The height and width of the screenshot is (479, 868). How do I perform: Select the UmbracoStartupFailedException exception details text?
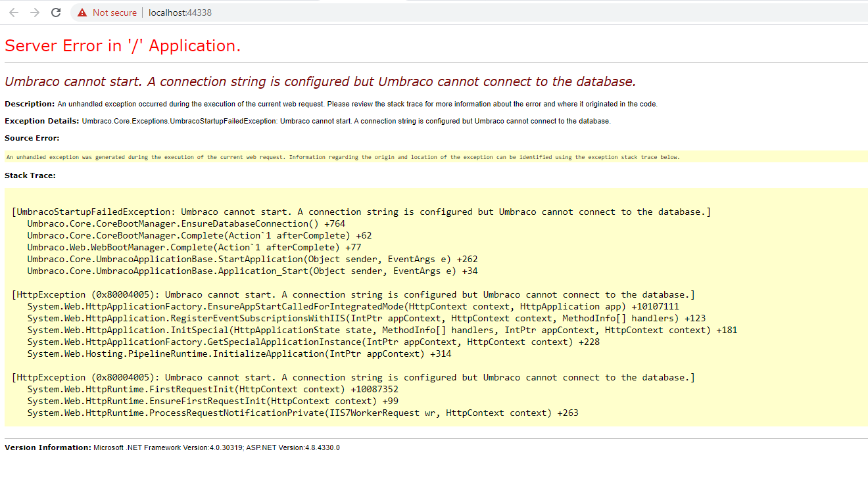coord(346,121)
